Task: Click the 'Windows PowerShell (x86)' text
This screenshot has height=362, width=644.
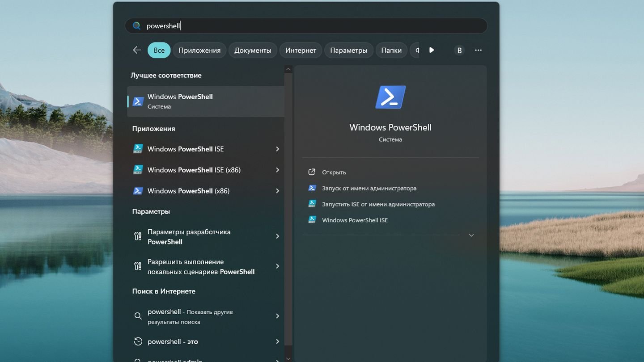Action: click(x=188, y=191)
